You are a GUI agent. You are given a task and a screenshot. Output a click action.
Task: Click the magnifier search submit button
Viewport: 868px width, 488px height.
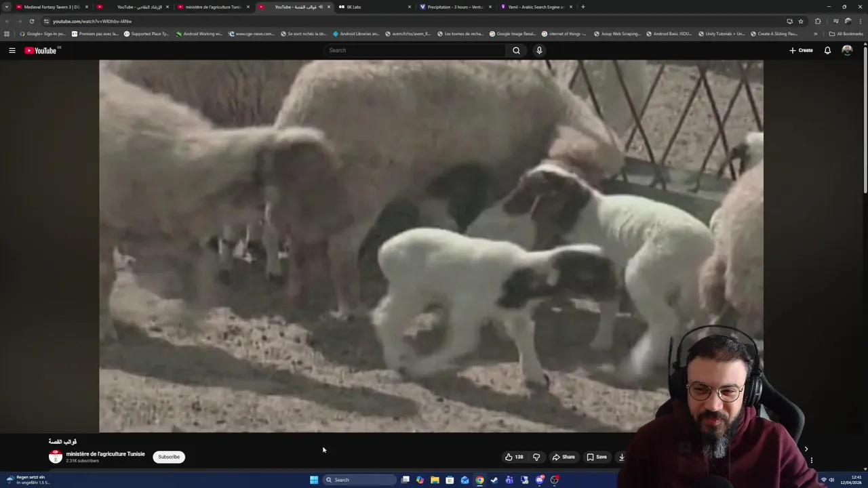tap(516, 50)
